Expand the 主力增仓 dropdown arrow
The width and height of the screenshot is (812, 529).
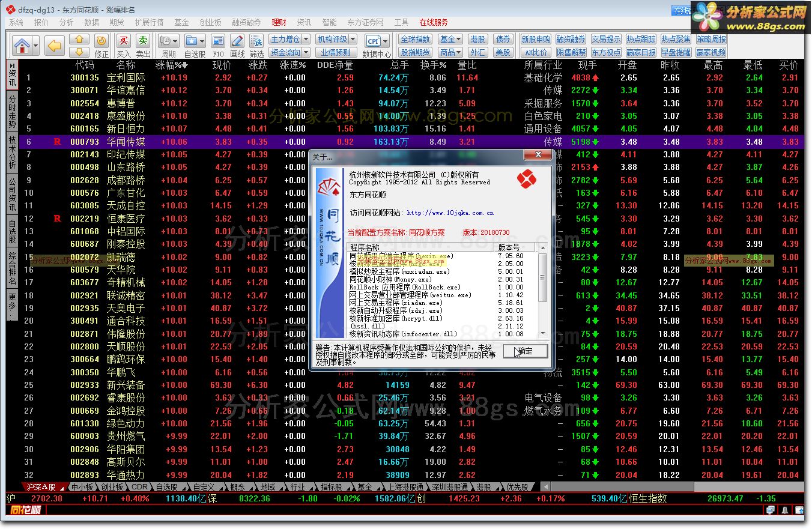click(x=307, y=39)
